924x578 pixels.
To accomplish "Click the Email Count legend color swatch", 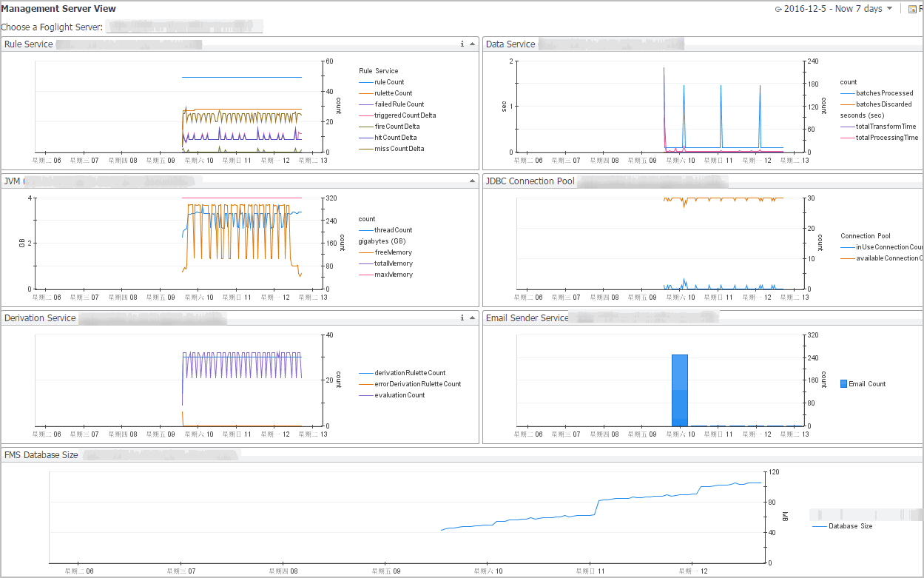I will [x=843, y=384].
